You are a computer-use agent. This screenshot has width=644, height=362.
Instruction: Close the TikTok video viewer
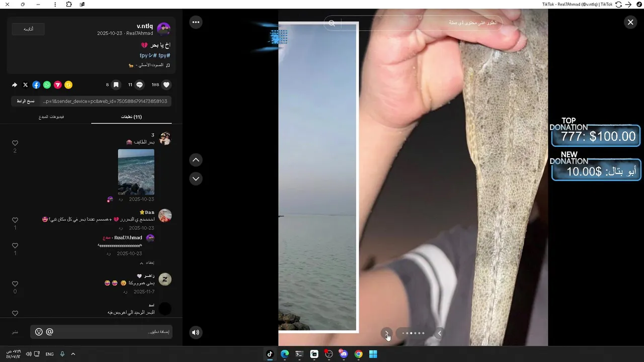pyautogui.click(x=630, y=22)
